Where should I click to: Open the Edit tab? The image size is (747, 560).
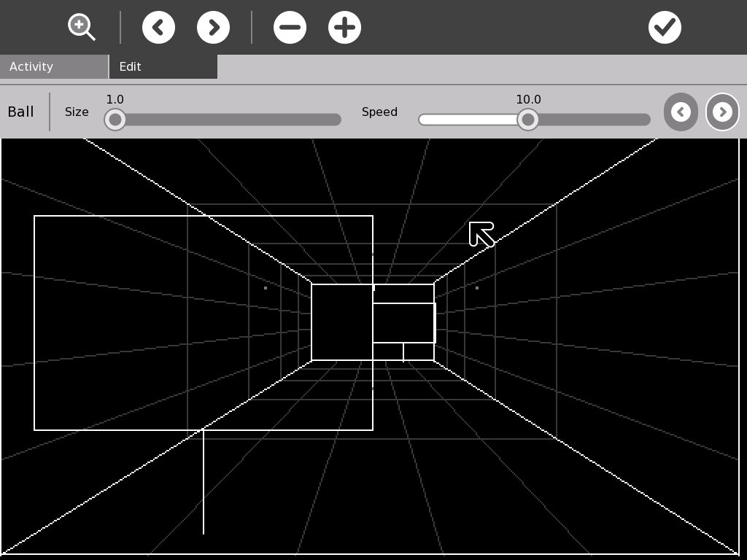coord(163,66)
